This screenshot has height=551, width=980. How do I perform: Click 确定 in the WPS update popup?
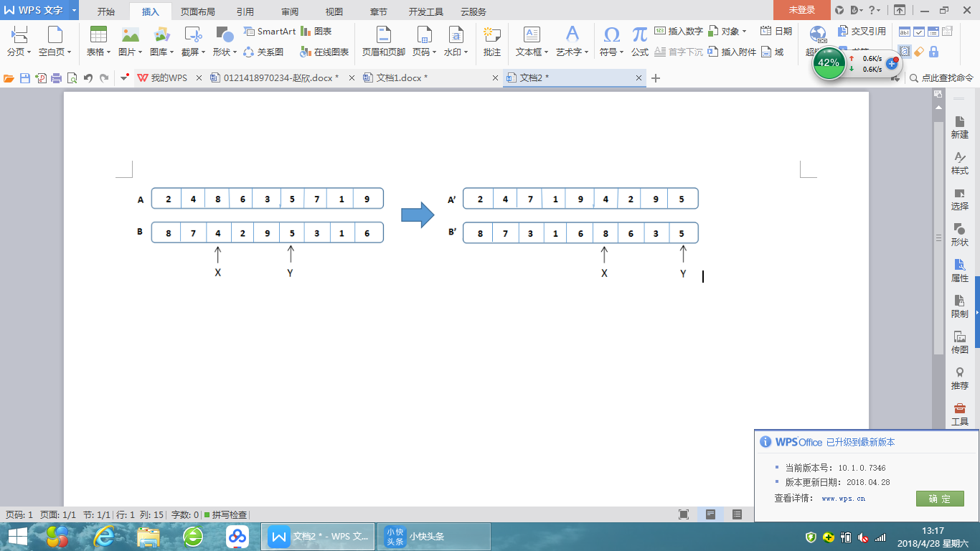[x=939, y=499]
